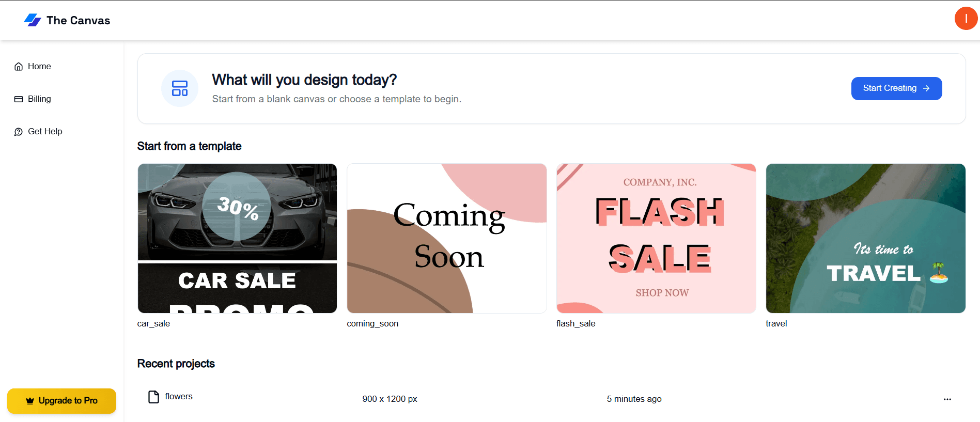
Task: Click The Canvas brand name text
Action: pyautogui.click(x=79, y=21)
